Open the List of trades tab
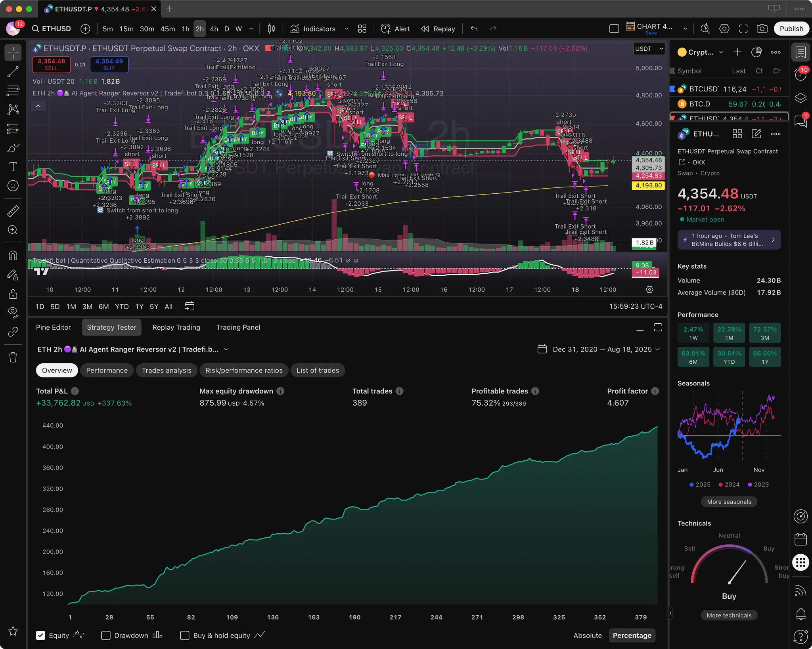Viewport: 812px width, 649px height. pyautogui.click(x=318, y=370)
